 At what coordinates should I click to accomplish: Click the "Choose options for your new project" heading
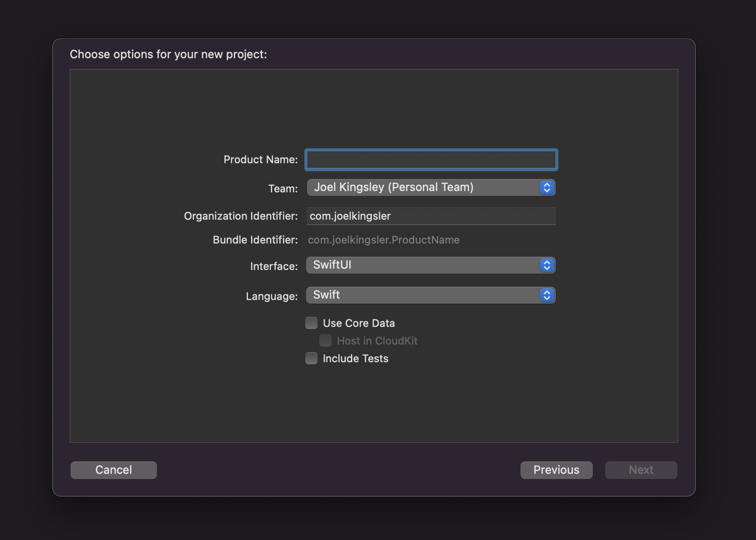tap(168, 54)
